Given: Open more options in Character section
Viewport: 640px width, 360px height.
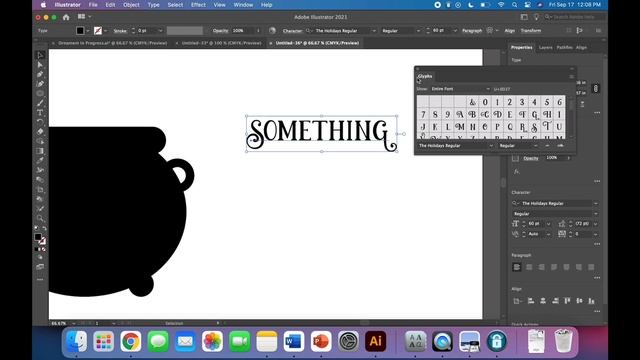Looking at the screenshot, I should point(597,244).
